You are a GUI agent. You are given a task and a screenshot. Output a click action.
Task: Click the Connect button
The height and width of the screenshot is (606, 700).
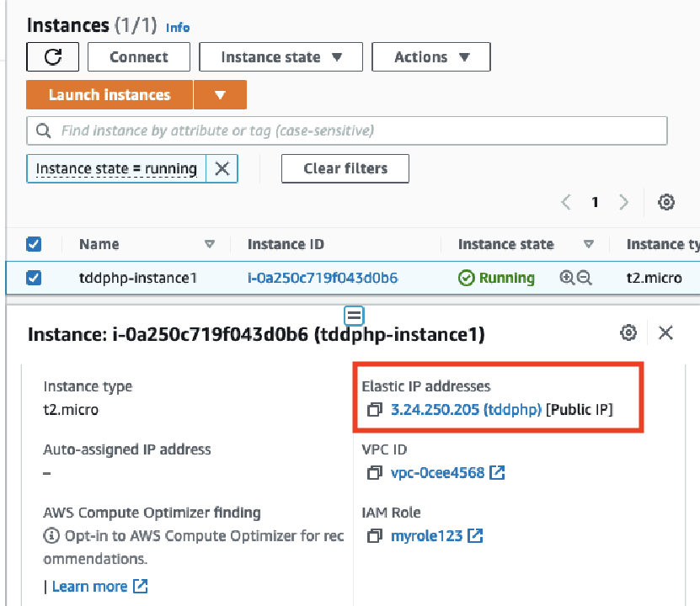[139, 56]
